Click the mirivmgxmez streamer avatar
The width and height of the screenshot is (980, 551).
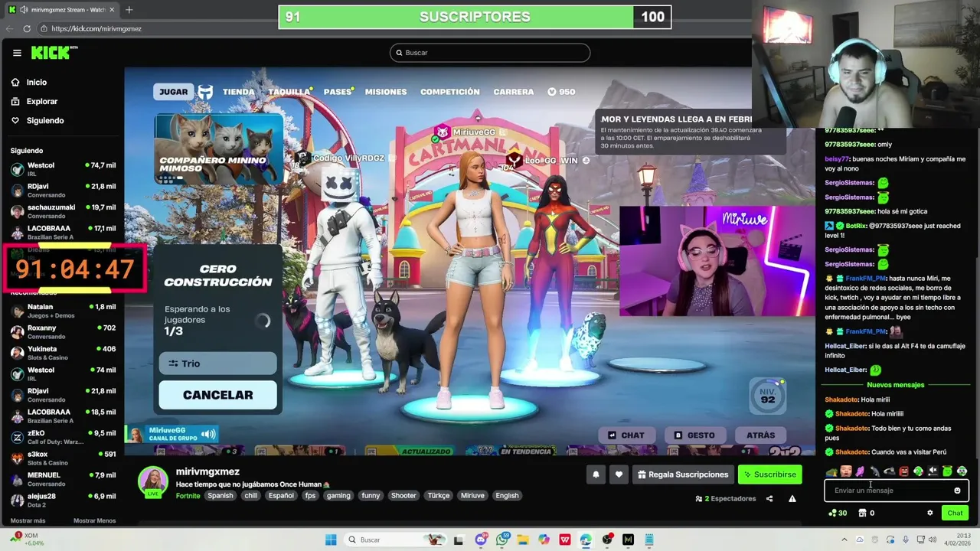[x=152, y=481]
